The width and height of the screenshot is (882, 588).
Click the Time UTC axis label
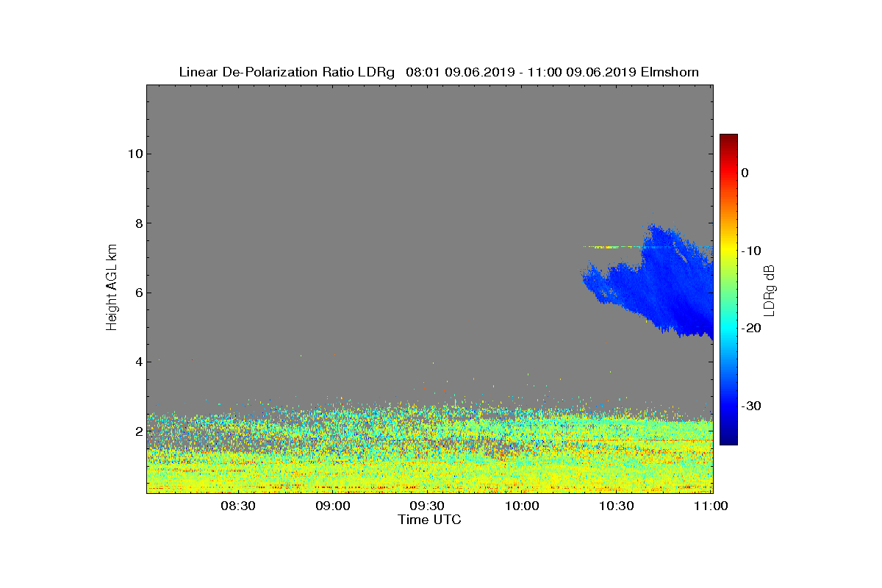click(x=430, y=520)
